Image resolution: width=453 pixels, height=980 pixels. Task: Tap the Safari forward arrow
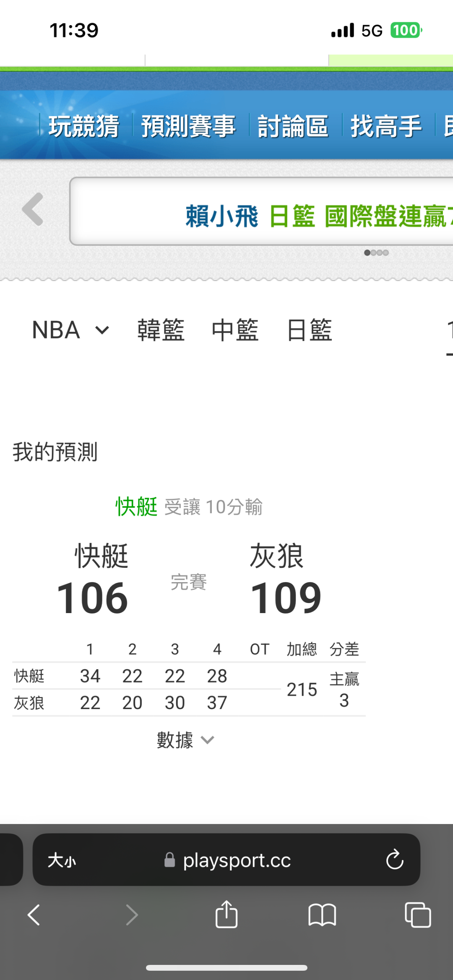pyautogui.click(x=132, y=915)
